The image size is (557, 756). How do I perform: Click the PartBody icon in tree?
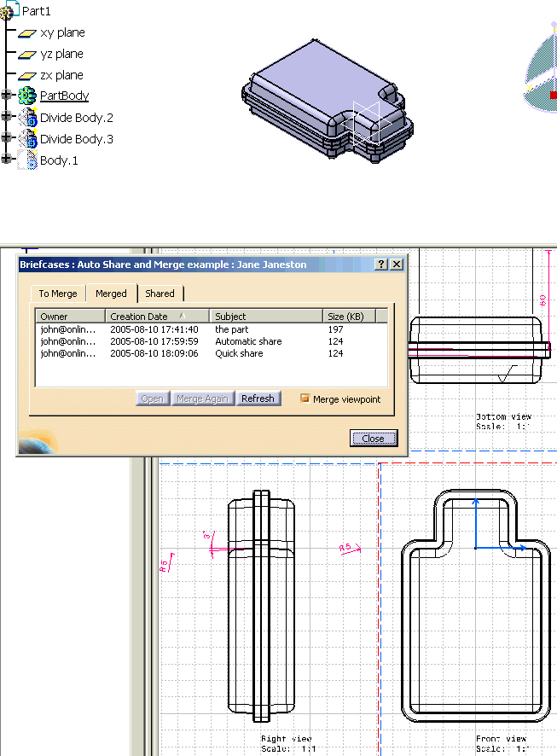pyautogui.click(x=27, y=96)
